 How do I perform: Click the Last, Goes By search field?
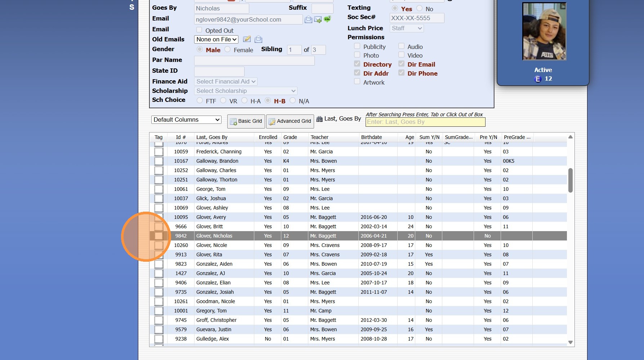click(425, 122)
